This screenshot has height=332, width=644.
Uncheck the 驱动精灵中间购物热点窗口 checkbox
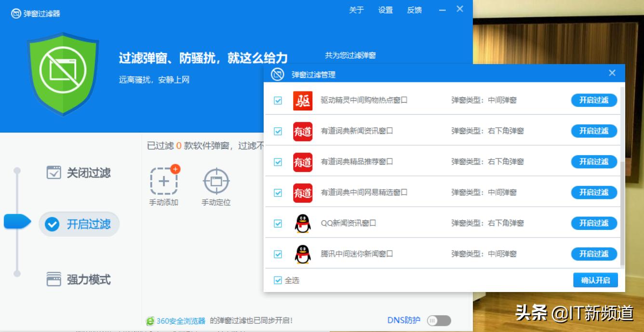tap(278, 100)
